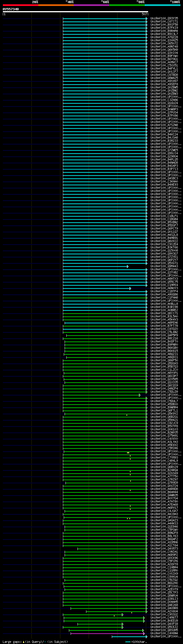Screen dimensions: 183x644
Task: Select the UniRef100_C5DLD9 label
Action: tap(164, 392)
